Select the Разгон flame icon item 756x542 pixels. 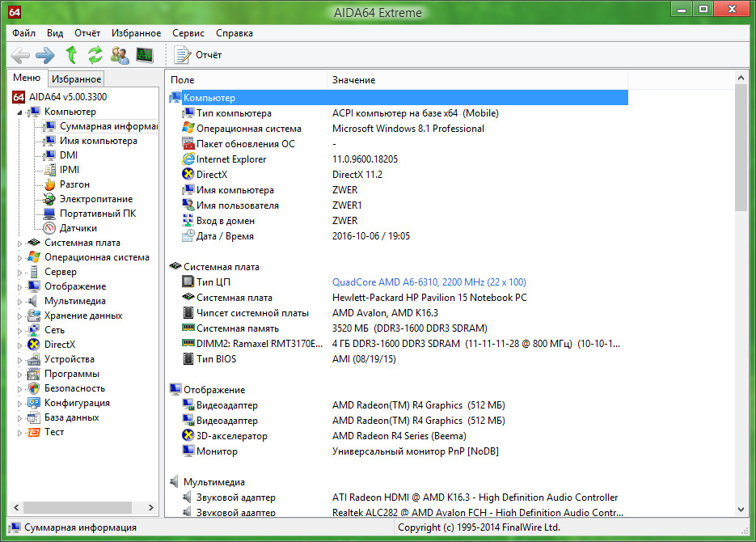[x=74, y=184]
